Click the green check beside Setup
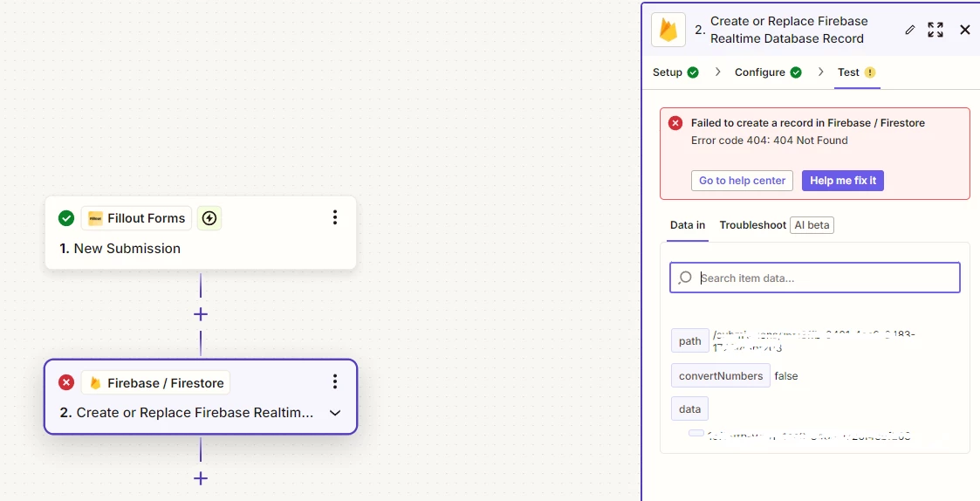 693,72
